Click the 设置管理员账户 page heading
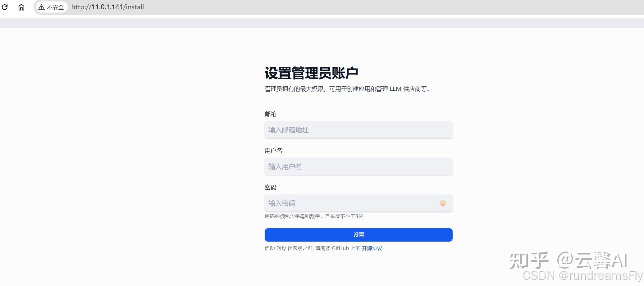 pos(311,73)
